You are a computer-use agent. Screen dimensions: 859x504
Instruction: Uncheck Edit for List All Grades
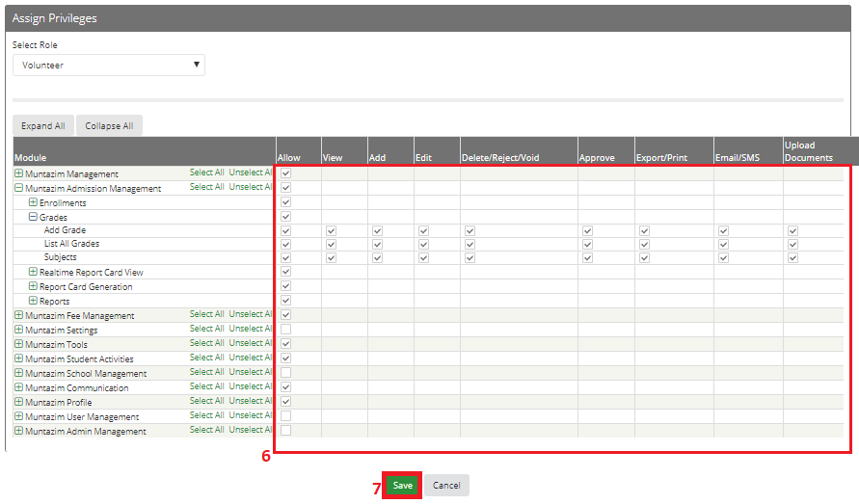(423, 245)
